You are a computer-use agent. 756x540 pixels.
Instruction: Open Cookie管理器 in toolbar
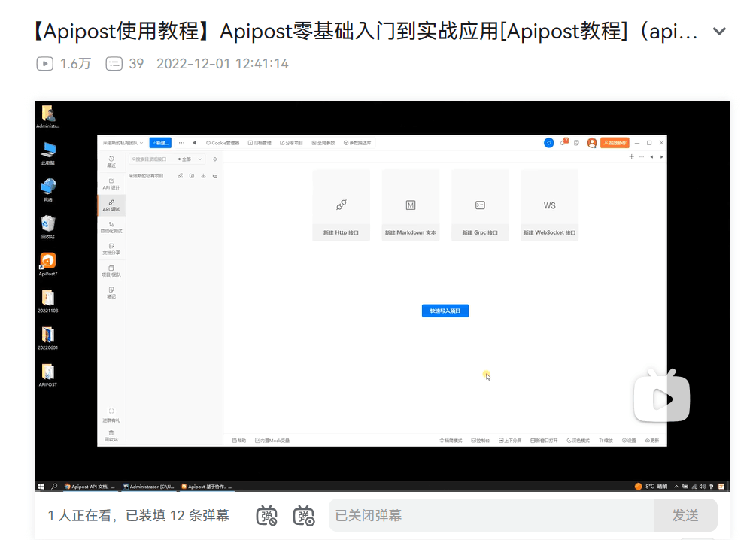point(223,143)
